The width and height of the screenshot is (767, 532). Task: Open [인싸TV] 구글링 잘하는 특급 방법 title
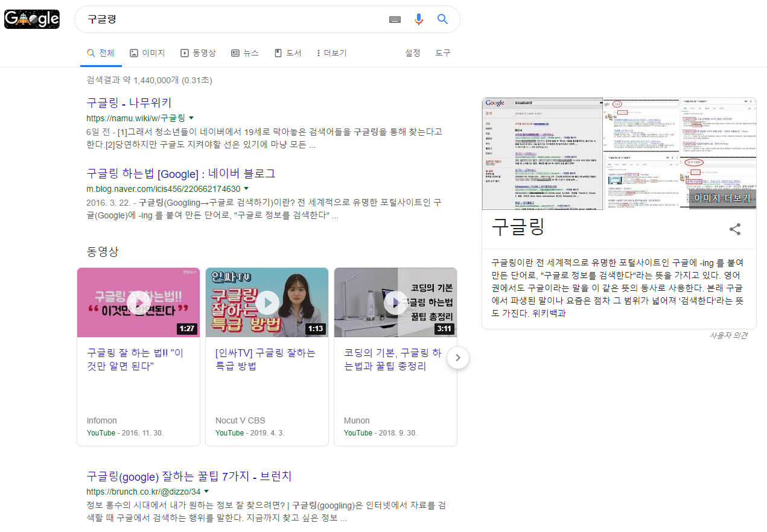point(266,359)
